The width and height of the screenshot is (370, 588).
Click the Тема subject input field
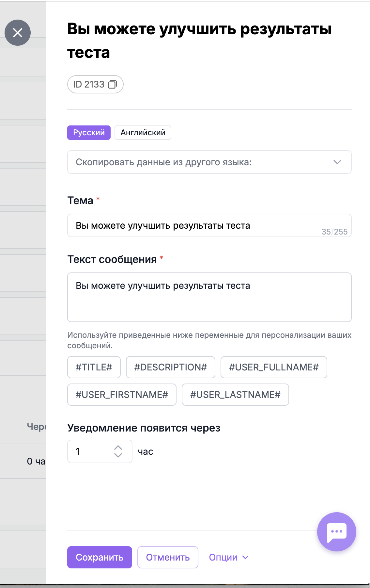click(209, 225)
